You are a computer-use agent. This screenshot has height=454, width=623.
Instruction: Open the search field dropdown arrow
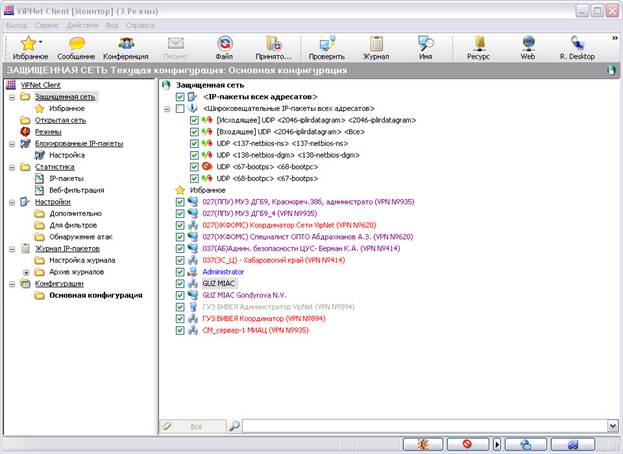[x=613, y=426]
